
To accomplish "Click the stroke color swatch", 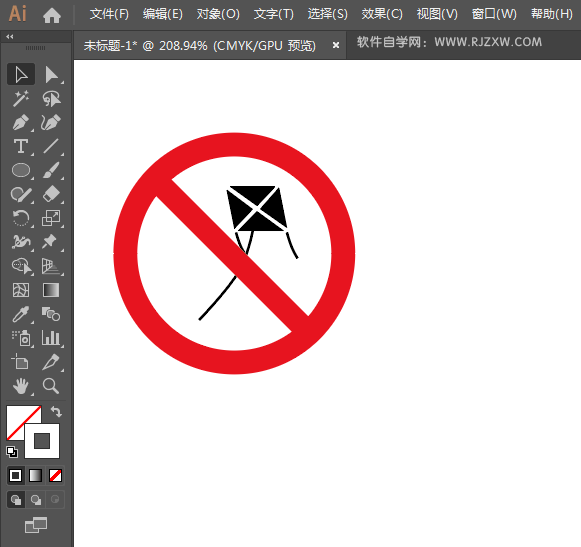I will coord(42,441).
